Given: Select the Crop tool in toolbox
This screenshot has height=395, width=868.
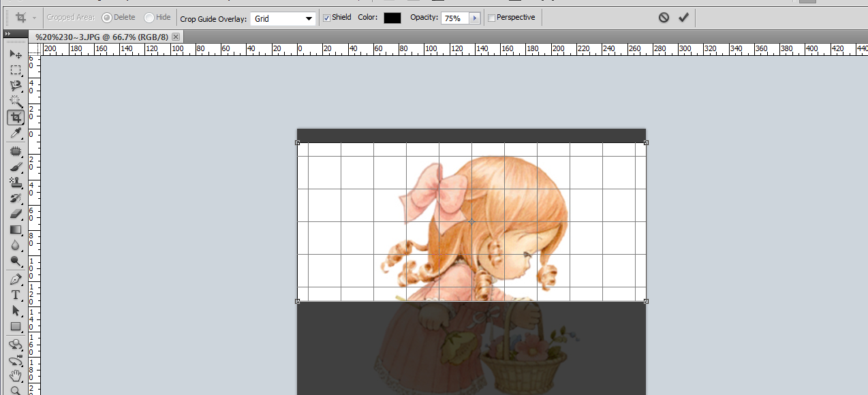Looking at the screenshot, I should click(16, 117).
